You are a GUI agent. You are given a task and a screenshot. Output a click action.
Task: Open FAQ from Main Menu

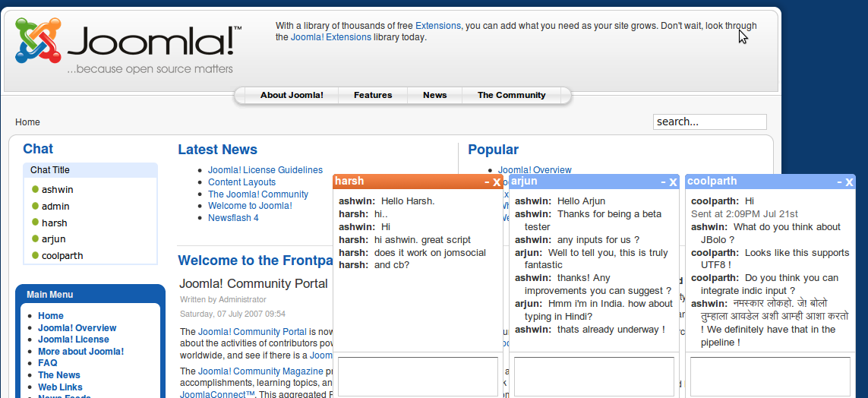coord(47,363)
